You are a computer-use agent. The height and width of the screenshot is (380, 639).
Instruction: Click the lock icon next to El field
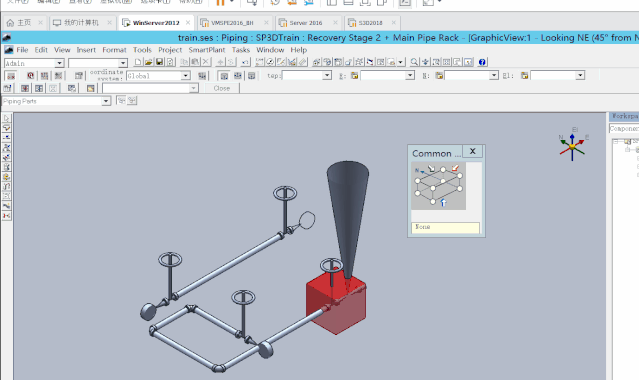click(x=524, y=75)
